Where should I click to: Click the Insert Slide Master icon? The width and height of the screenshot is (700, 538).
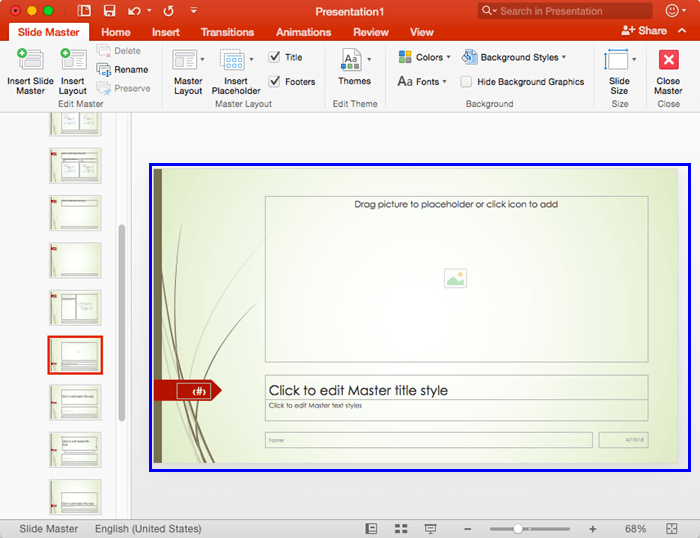[30, 61]
